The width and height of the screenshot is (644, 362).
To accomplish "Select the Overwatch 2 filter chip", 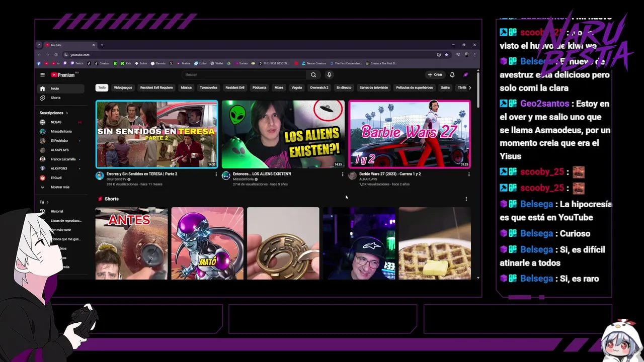I will point(319,87).
